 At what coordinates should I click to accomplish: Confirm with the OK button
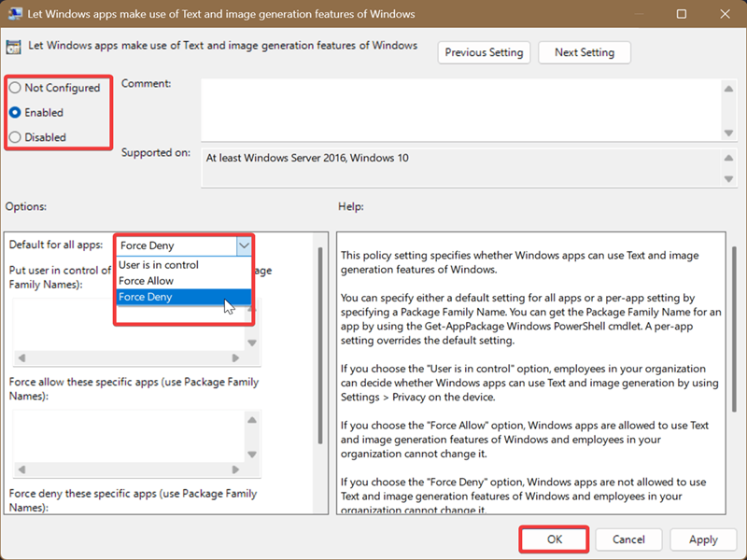pyautogui.click(x=554, y=539)
